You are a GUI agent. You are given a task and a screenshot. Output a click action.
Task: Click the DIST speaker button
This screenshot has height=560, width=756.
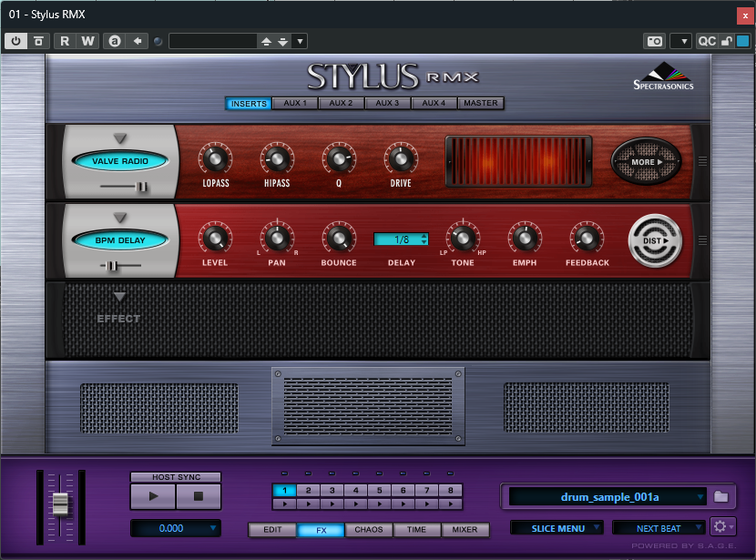(655, 240)
